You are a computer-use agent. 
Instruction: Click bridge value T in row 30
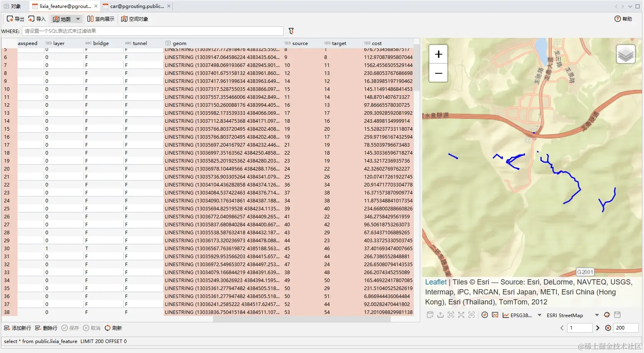103,248
